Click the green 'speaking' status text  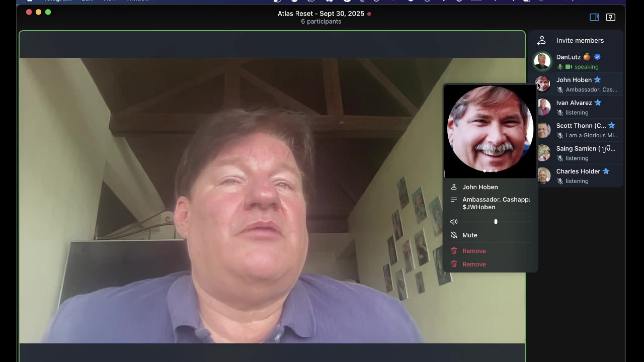pos(587,67)
